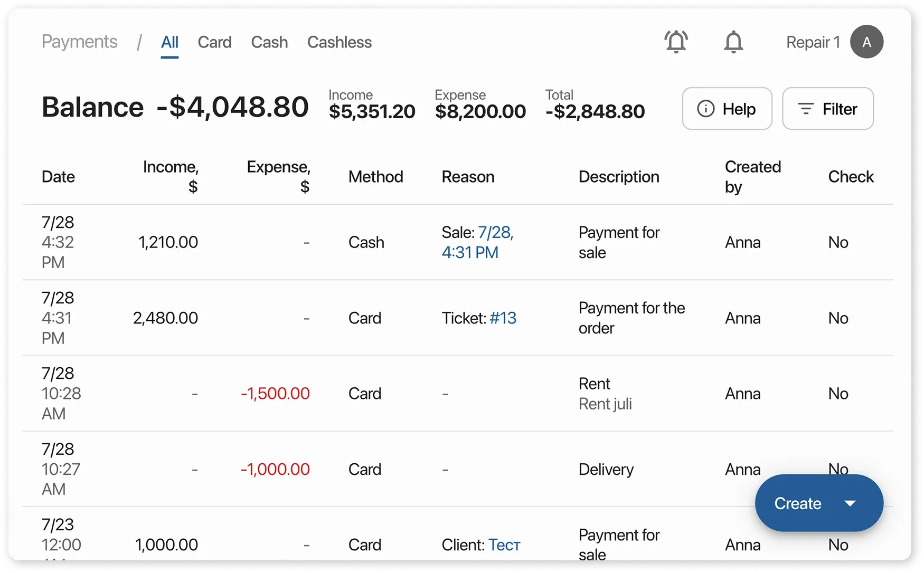Click the "Repair 1" location name

pos(813,42)
